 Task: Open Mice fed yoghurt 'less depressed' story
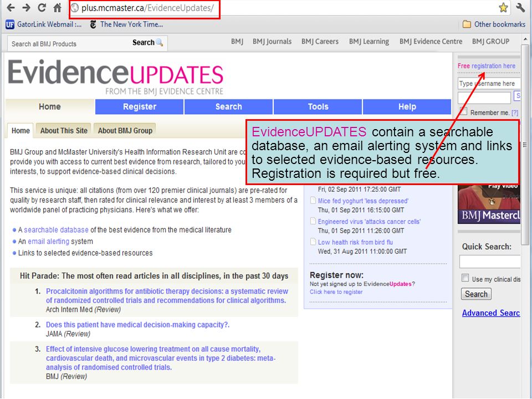click(363, 201)
